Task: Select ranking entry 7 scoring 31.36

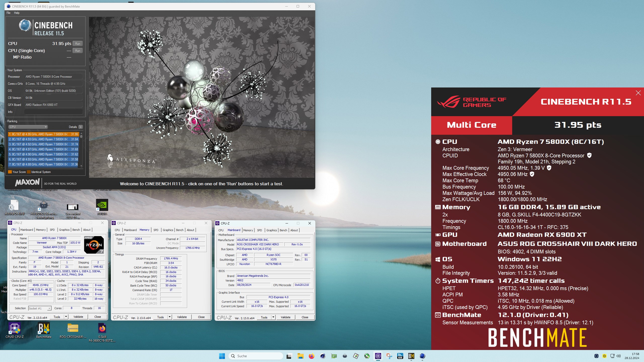Action: (x=44, y=164)
